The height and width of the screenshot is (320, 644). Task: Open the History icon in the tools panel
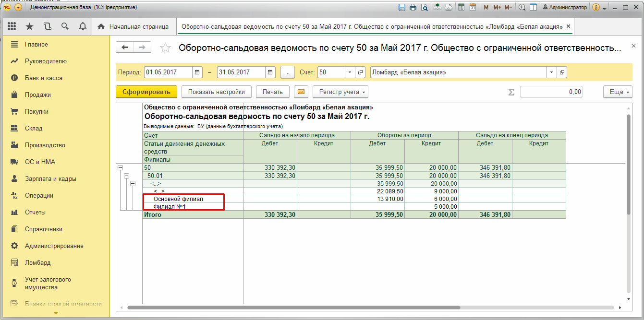tap(47, 26)
